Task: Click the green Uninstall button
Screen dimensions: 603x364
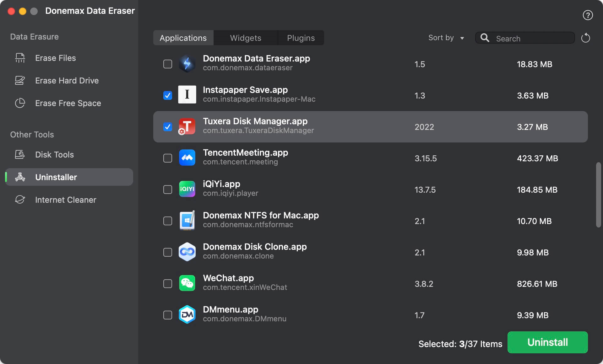Action: pyautogui.click(x=547, y=342)
